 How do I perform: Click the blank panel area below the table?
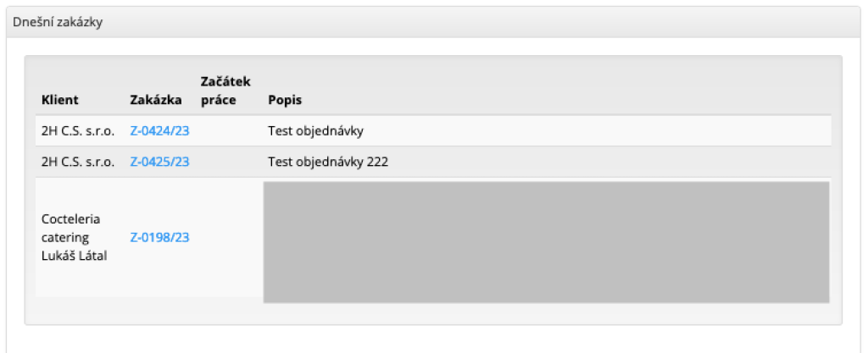[x=432, y=339]
